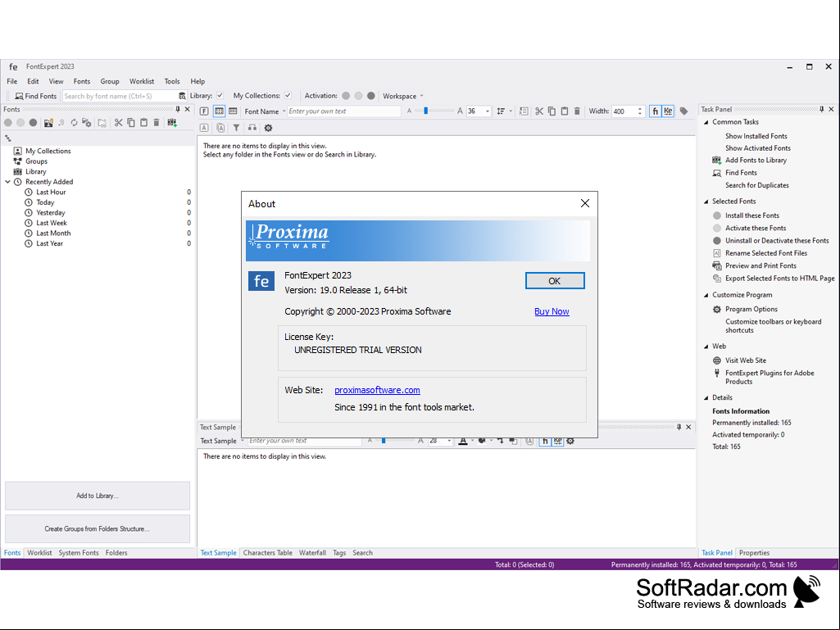Click the copy icon in Fonts panel toolbar
840x630 pixels.
tap(131, 123)
